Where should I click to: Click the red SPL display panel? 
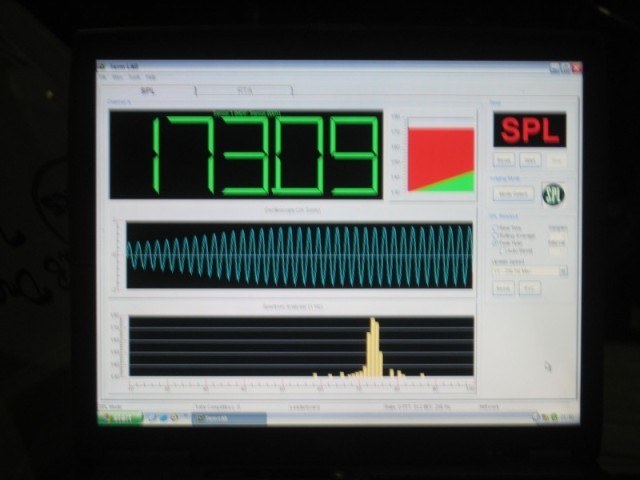pos(529,130)
